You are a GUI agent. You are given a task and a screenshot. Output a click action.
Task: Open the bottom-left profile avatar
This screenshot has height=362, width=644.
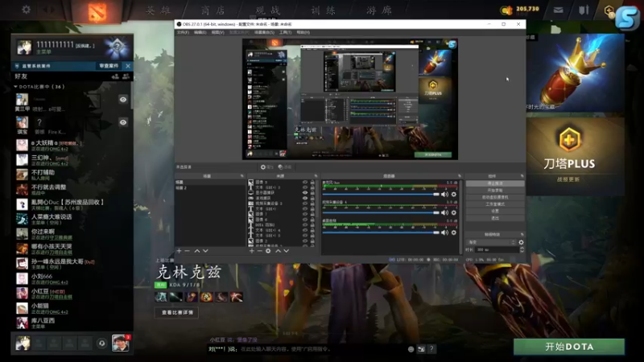coord(23,343)
